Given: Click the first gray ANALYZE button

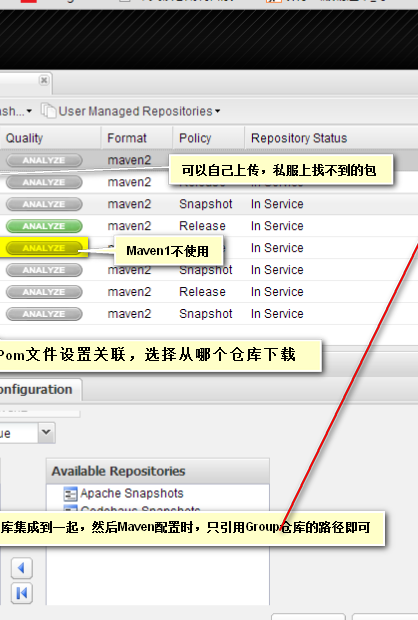Looking at the screenshot, I should pyautogui.click(x=44, y=160).
